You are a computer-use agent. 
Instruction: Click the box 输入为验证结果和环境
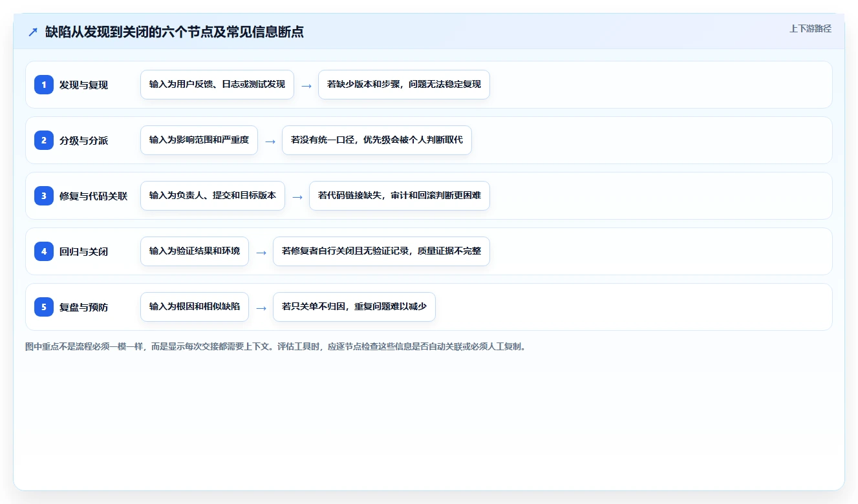click(x=195, y=251)
